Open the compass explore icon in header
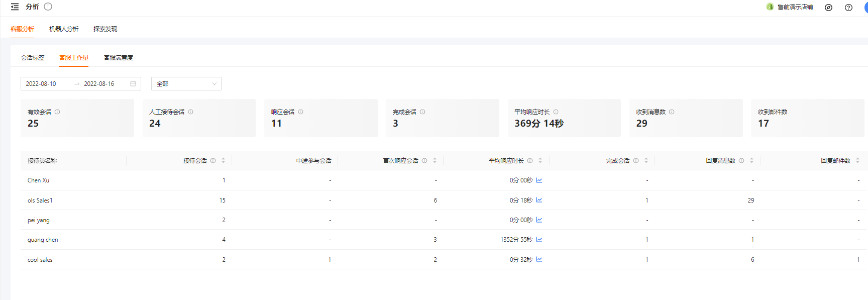 coord(829,8)
